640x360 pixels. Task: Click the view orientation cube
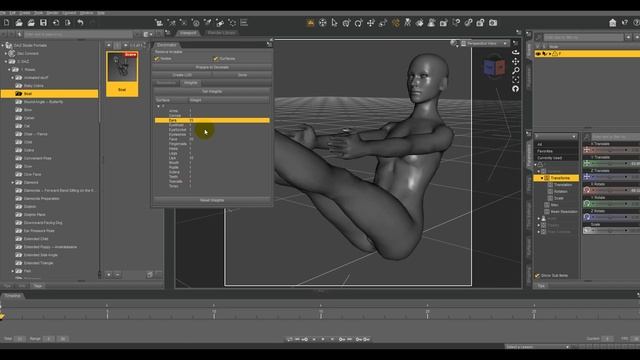coord(494,67)
